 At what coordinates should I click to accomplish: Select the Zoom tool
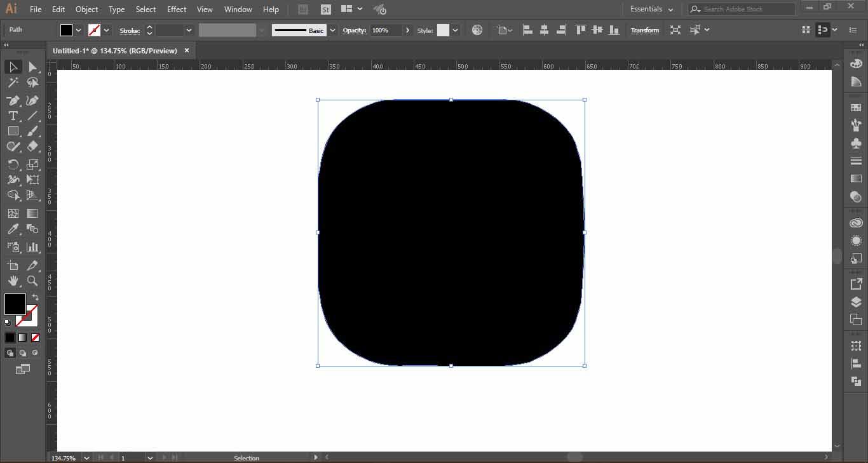[x=32, y=281]
